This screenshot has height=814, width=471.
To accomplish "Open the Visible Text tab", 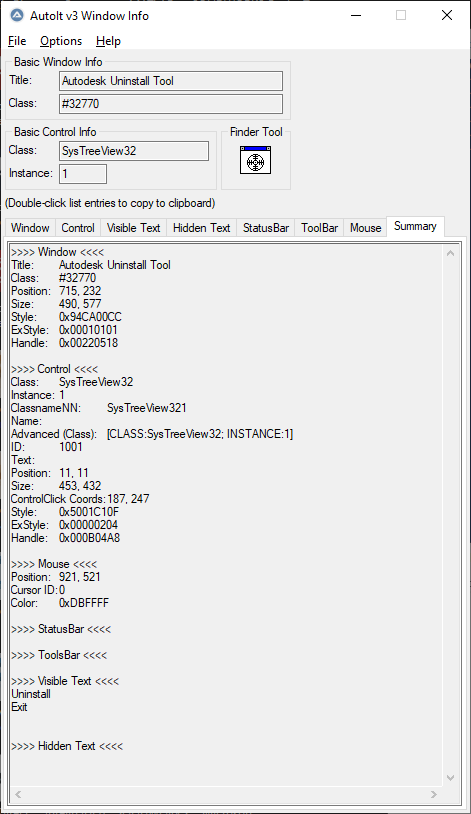I will pyautogui.click(x=133, y=228).
